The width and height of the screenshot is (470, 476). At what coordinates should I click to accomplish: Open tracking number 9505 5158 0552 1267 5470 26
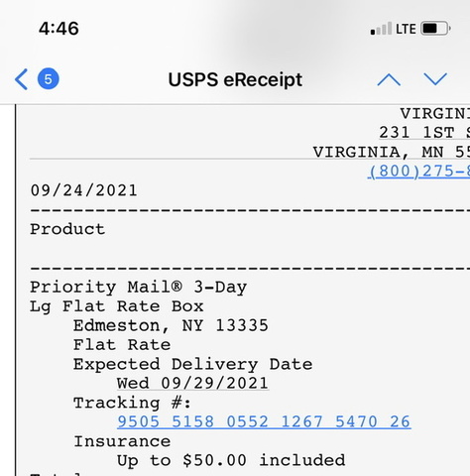pyautogui.click(x=264, y=421)
